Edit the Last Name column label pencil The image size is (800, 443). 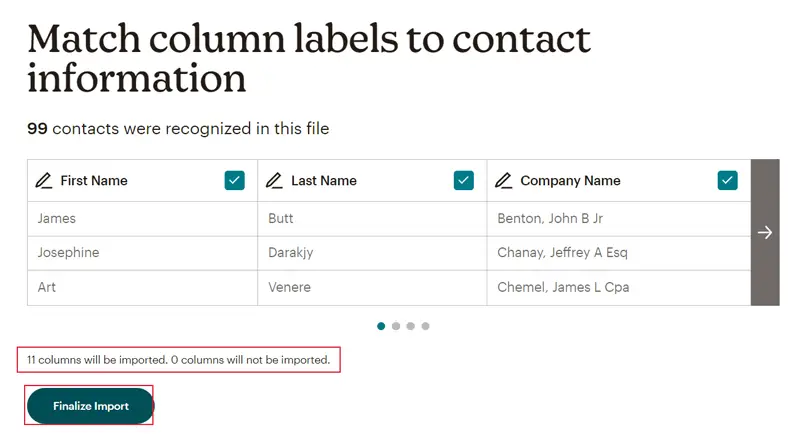pyautogui.click(x=274, y=181)
